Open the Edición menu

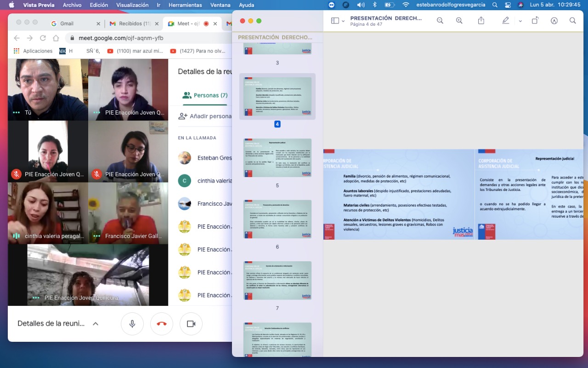pyautogui.click(x=99, y=5)
